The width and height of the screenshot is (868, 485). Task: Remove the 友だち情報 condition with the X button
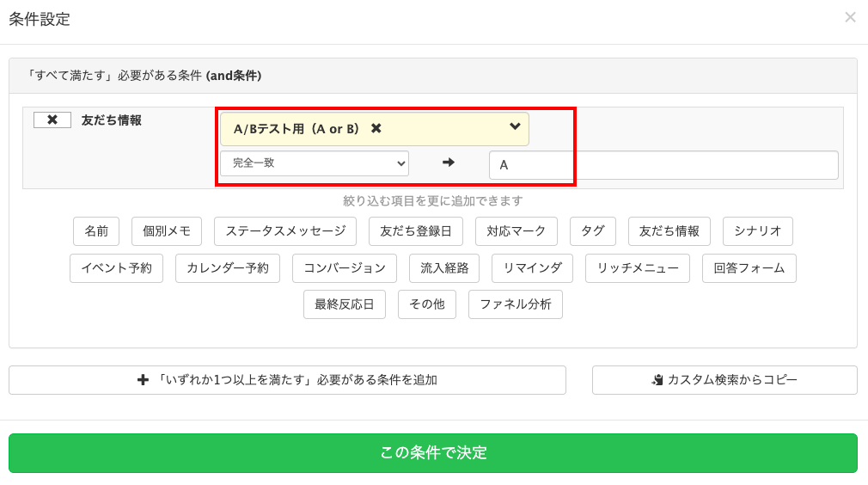(x=52, y=120)
